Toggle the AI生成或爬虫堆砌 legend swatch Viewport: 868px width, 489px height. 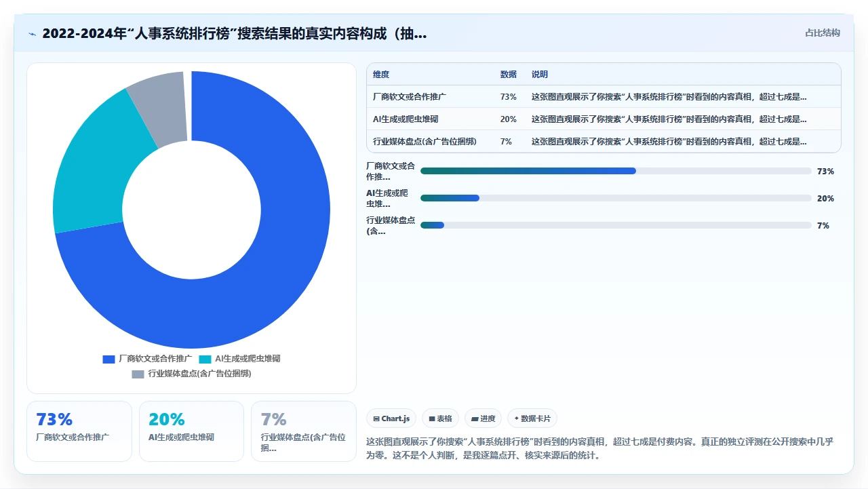click(x=205, y=359)
